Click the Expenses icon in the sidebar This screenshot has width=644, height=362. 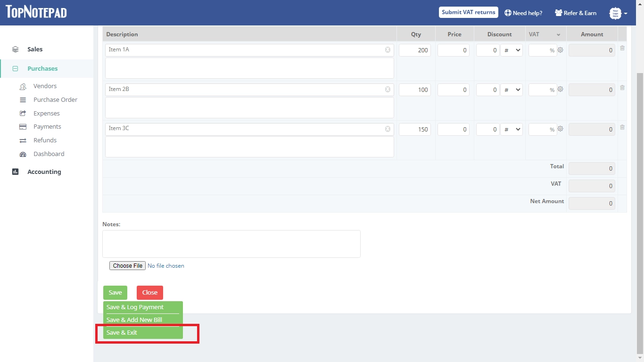tap(23, 113)
